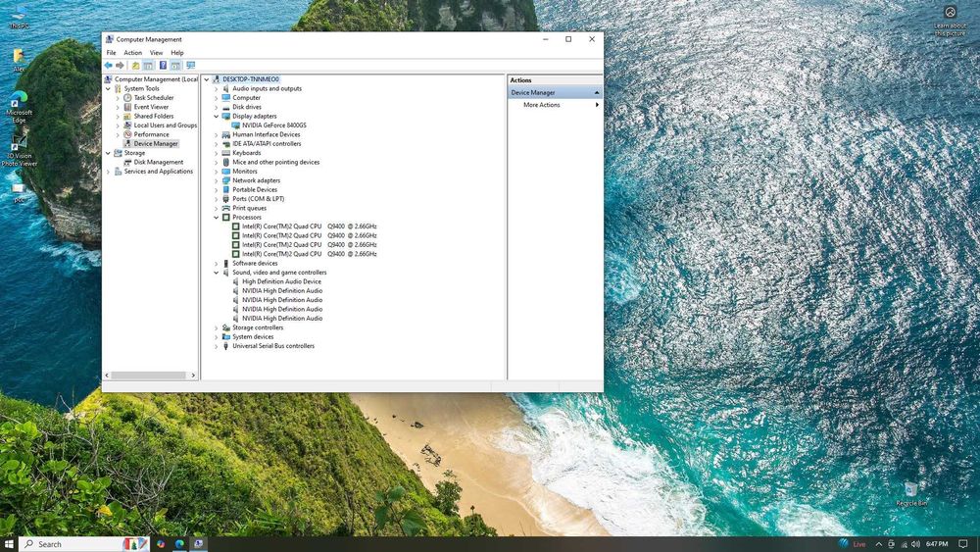Click the taskbar Search box
Image resolution: width=980 pixels, height=552 pixels.
(84, 544)
